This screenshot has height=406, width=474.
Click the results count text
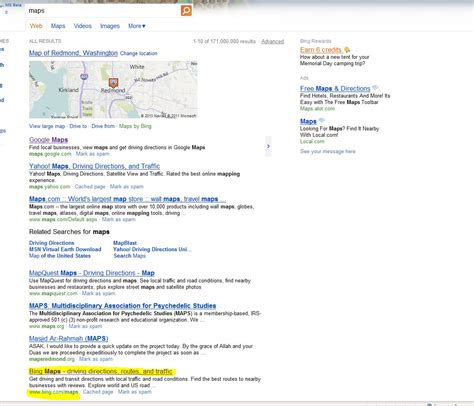pos(224,41)
